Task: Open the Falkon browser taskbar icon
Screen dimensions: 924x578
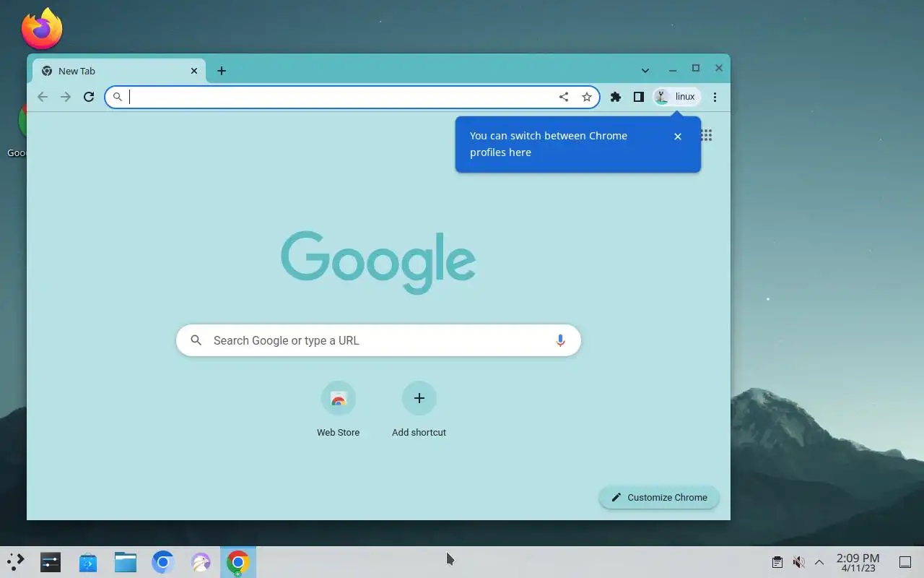Action: coord(201,562)
